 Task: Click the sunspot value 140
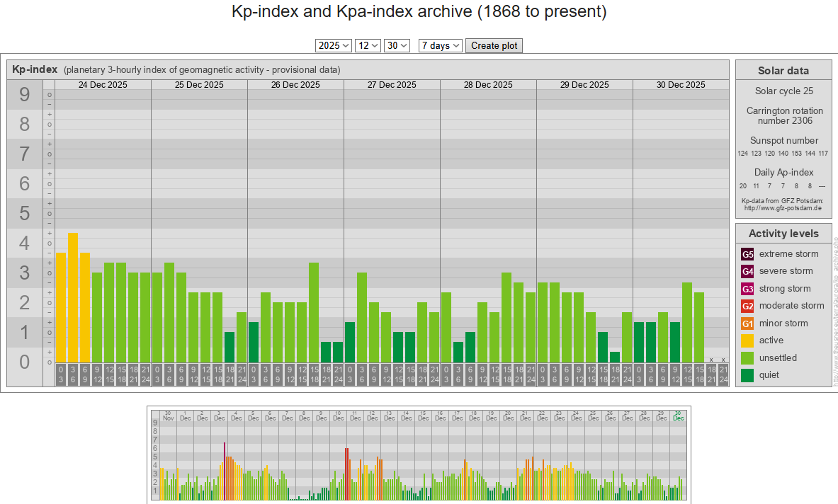[x=783, y=153]
